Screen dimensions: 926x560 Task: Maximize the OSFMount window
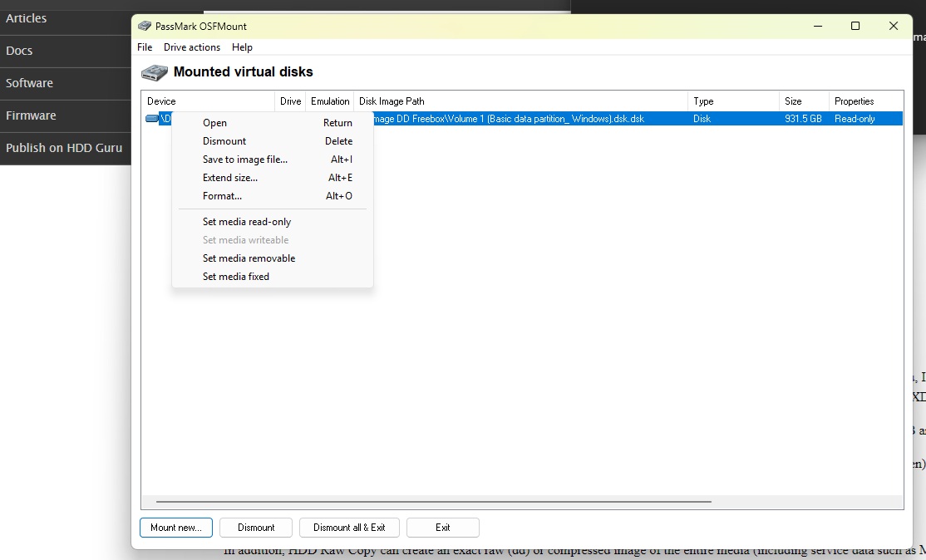[855, 26]
